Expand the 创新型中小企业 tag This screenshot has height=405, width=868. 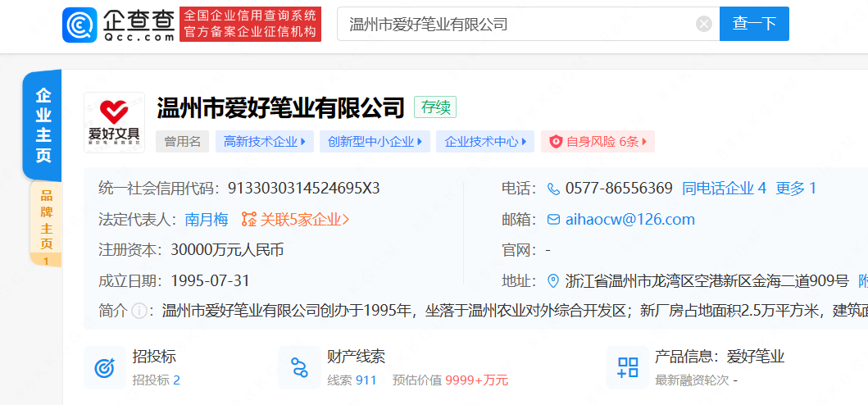(x=375, y=142)
